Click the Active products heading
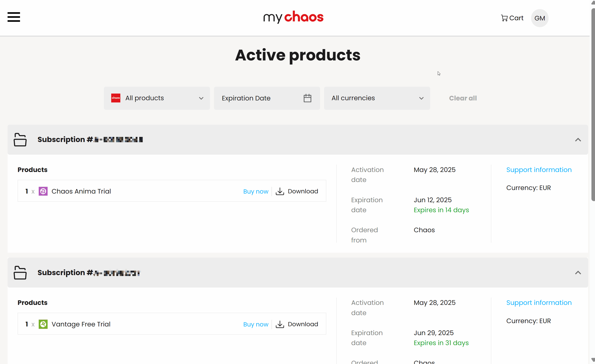The height and width of the screenshot is (364, 595). tap(298, 55)
